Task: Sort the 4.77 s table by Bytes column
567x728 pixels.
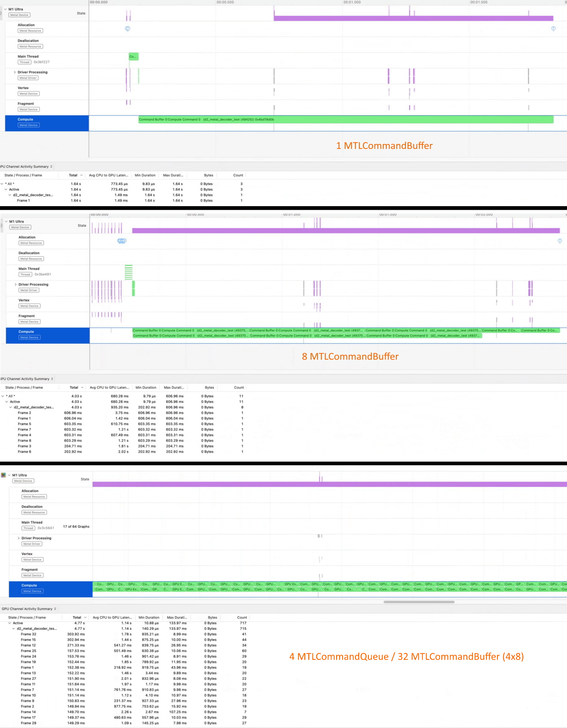Action: [212, 617]
